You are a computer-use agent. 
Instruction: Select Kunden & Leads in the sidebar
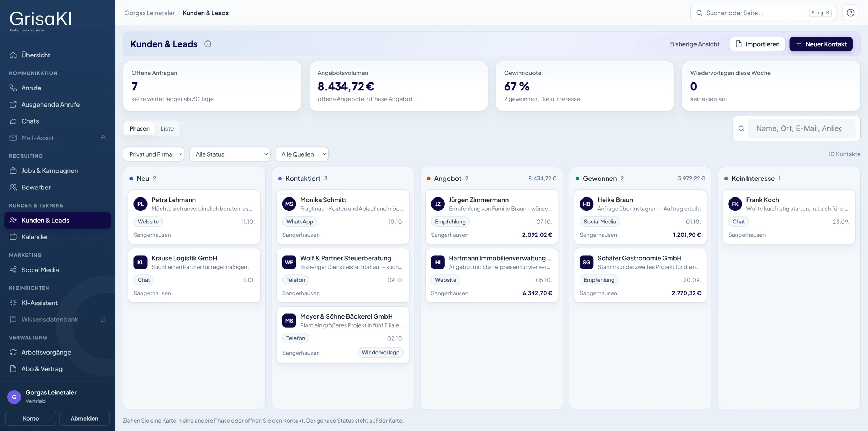pyautogui.click(x=58, y=220)
